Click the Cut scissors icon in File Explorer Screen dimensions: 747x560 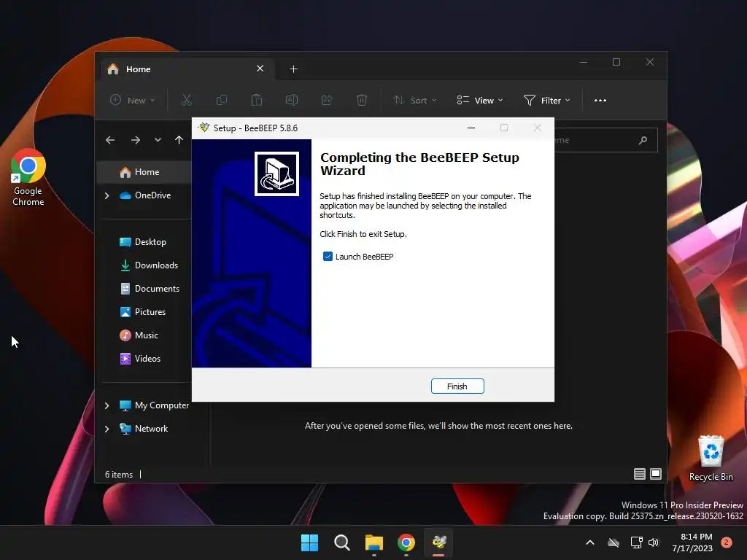click(187, 100)
